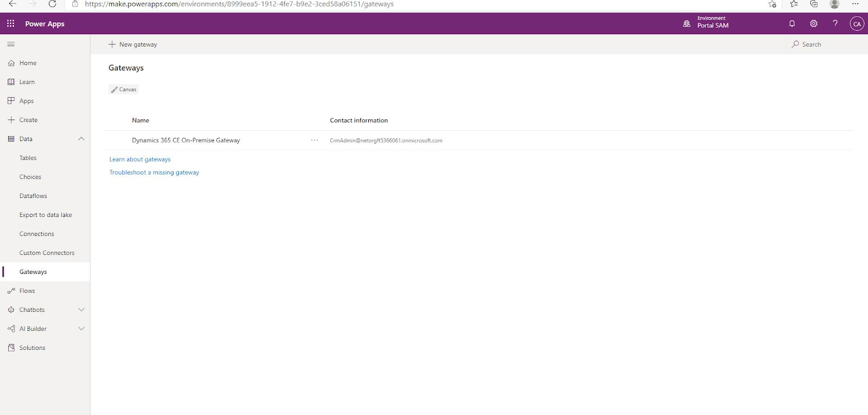The height and width of the screenshot is (415, 868).
Task: Click the Data table icon in sidebar
Action: tap(11, 139)
